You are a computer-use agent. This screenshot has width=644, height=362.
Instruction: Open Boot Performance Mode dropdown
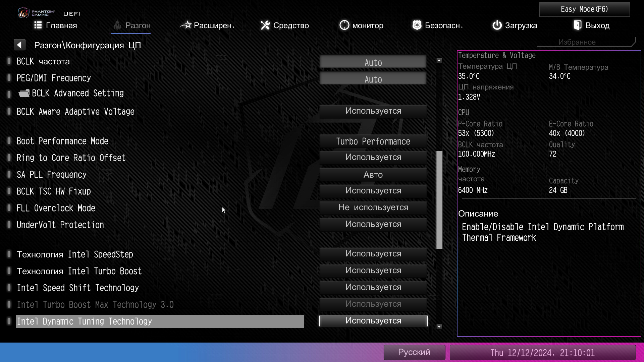click(373, 141)
